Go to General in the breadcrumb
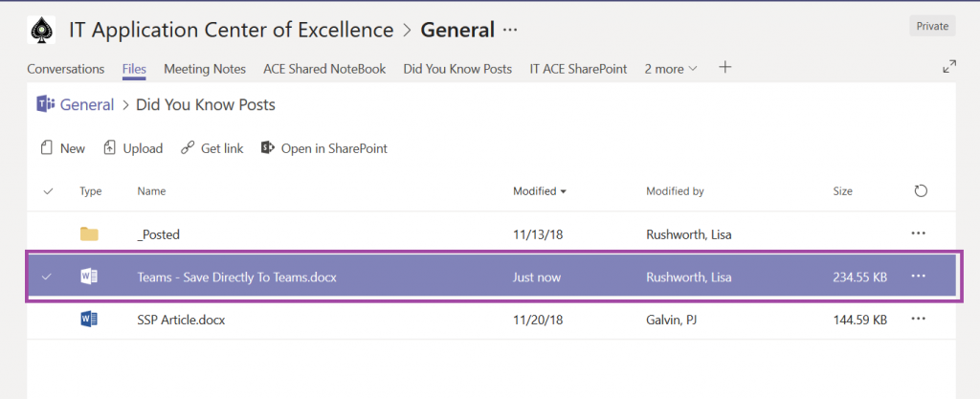980x399 pixels. tap(87, 105)
